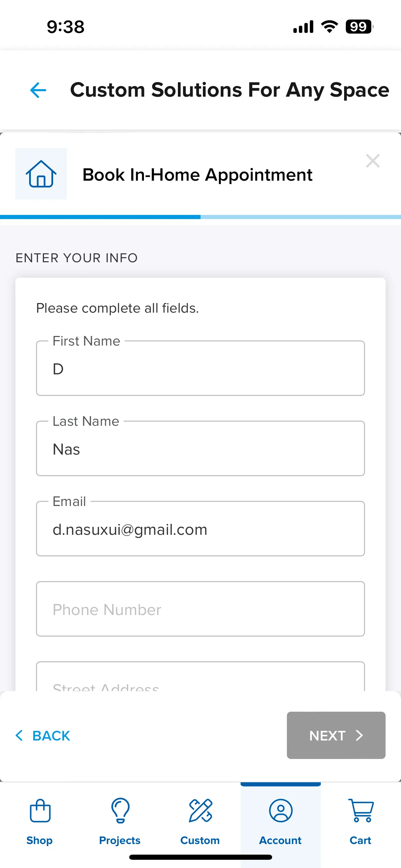Tap the chevron left of BACK
This screenshot has width=401, height=868.
click(19, 735)
